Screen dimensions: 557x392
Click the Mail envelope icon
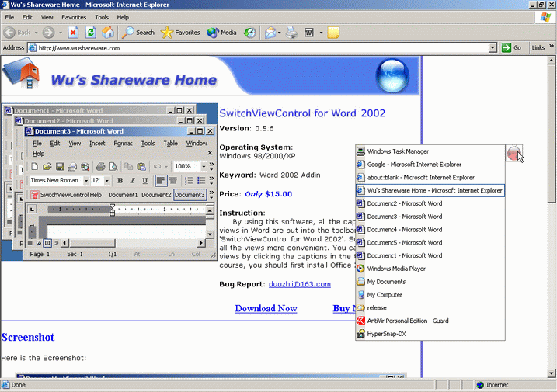point(270,33)
